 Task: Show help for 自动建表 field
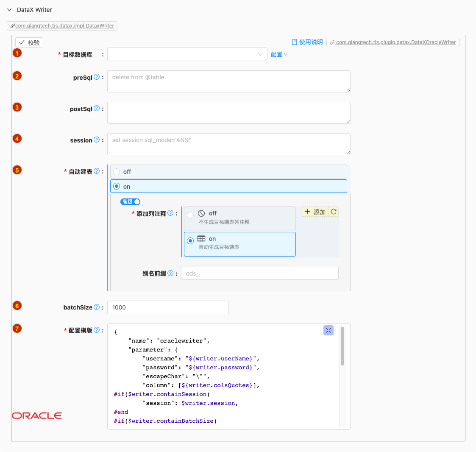(97, 171)
